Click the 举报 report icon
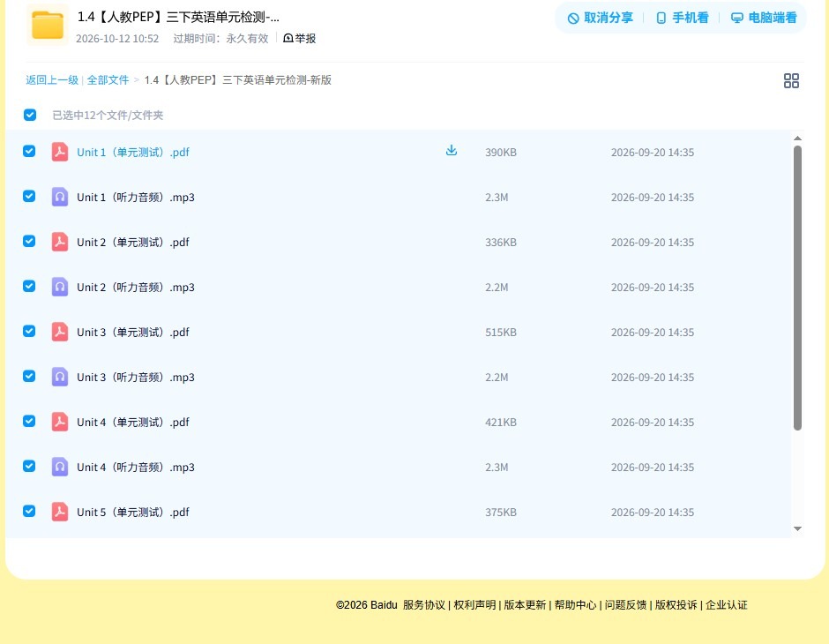Screen dimensions: 829x644 [x=288, y=38]
